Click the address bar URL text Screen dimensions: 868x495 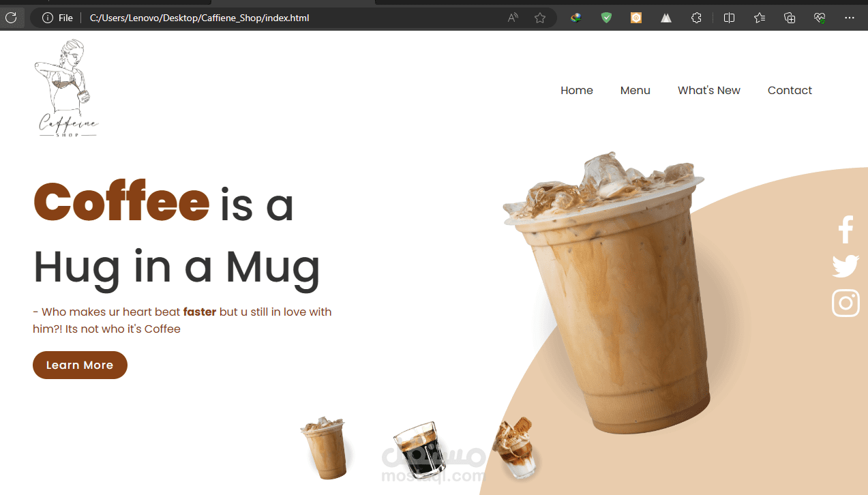pos(200,18)
